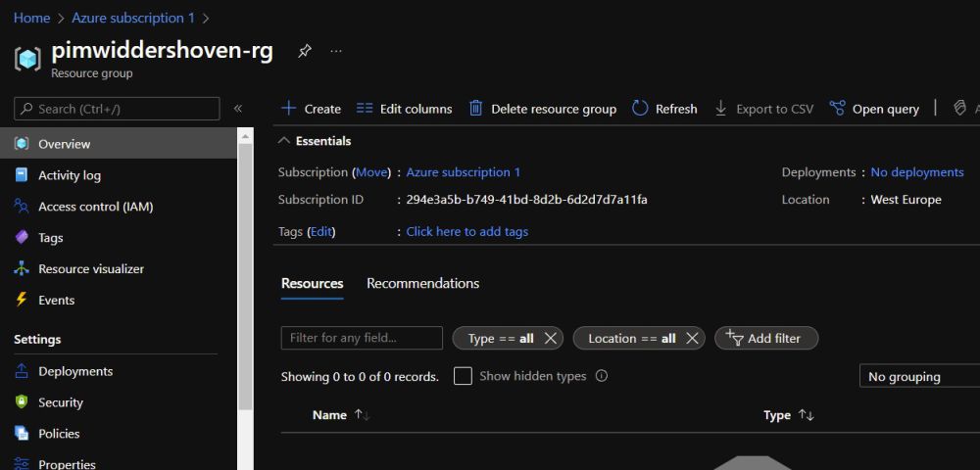
Task: Click the info icon beside Show hidden types
Action: 602,376
